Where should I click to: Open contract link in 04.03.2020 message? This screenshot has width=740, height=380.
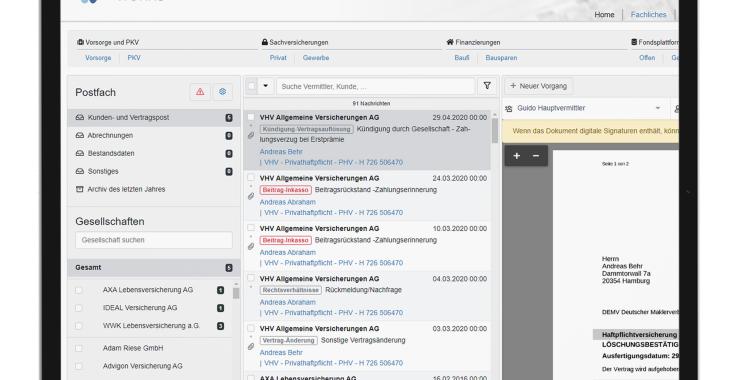[x=333, y=312]
